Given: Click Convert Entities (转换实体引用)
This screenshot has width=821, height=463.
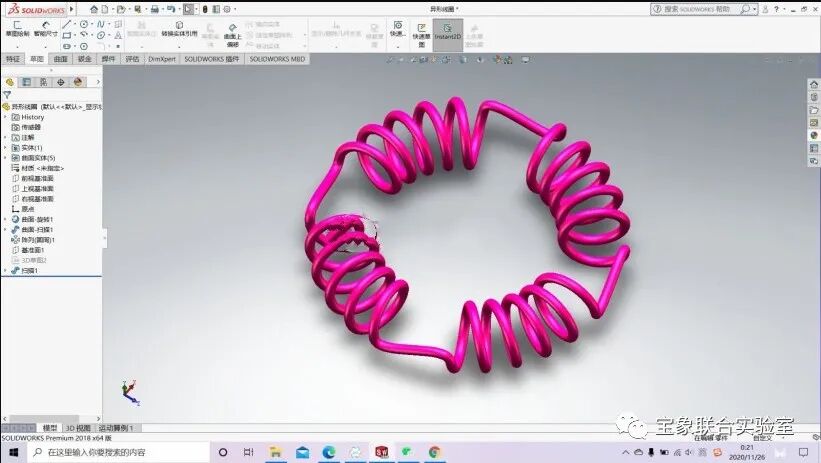Looking at the screenshot, I should tap(179, 28).
